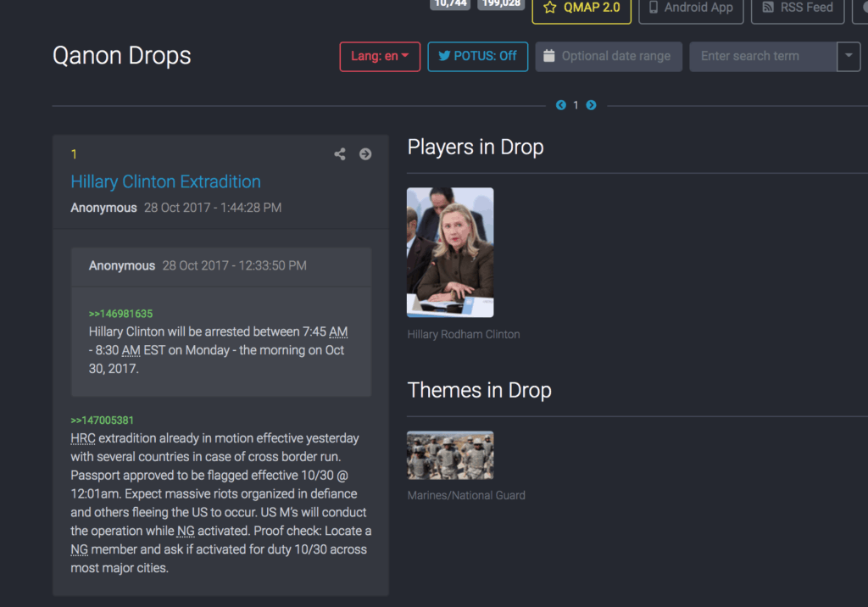868x607 pixels.
Task: Follow the >>146981635 post reference
Action: pyautogui.click(x=120, y=314)
